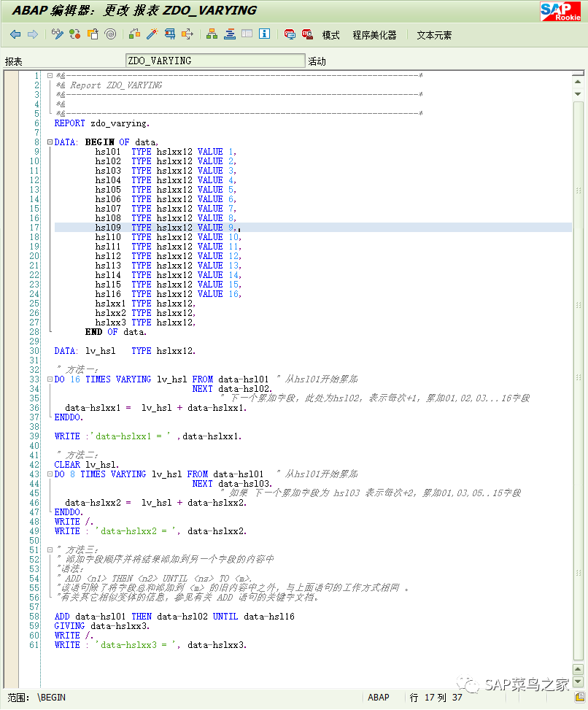Click the line and column indicator '行 17 列 37'
Image resolution: width=588 pixels, height=710 pixels.
click(436, 698)
